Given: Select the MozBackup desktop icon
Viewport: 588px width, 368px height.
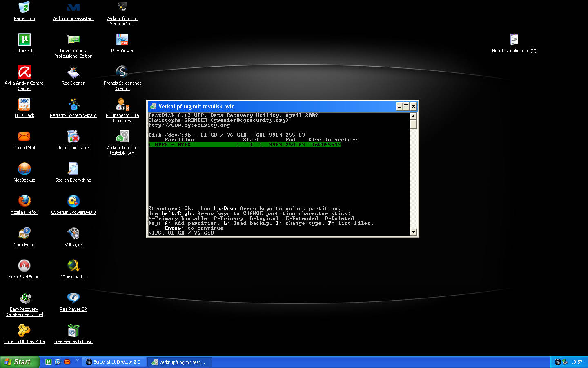Looking at the screenshot, I should click(x=24, y=169).
